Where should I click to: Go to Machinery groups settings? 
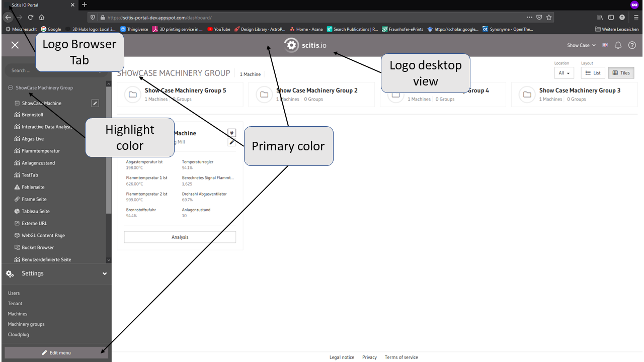click(26, 324)
